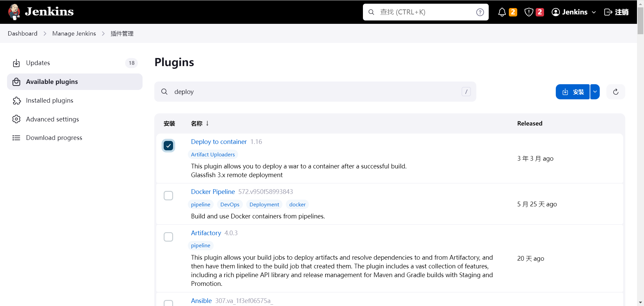Click the red security warnings count badge
Screen dimensions: 644x306
click(x=540, y=12)
